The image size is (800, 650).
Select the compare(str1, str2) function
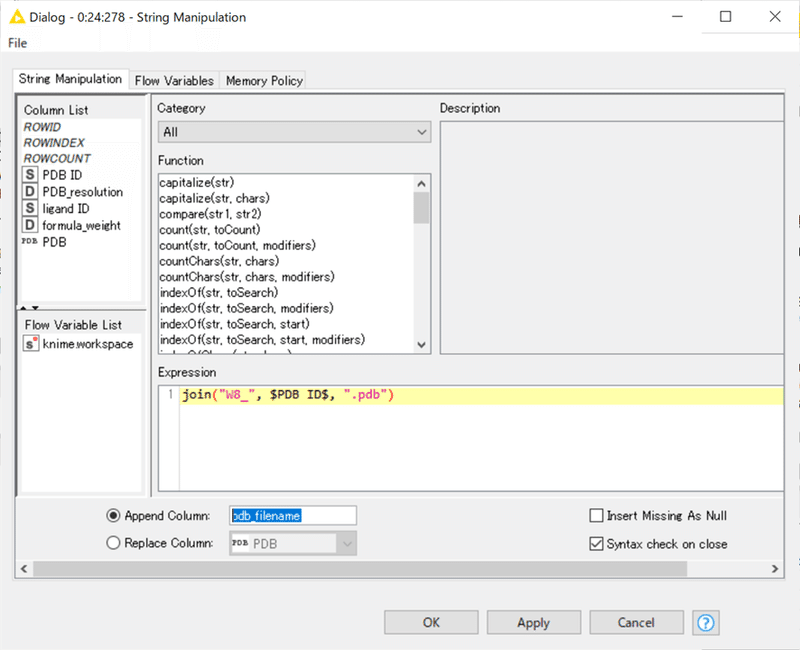tap(210, 214)
